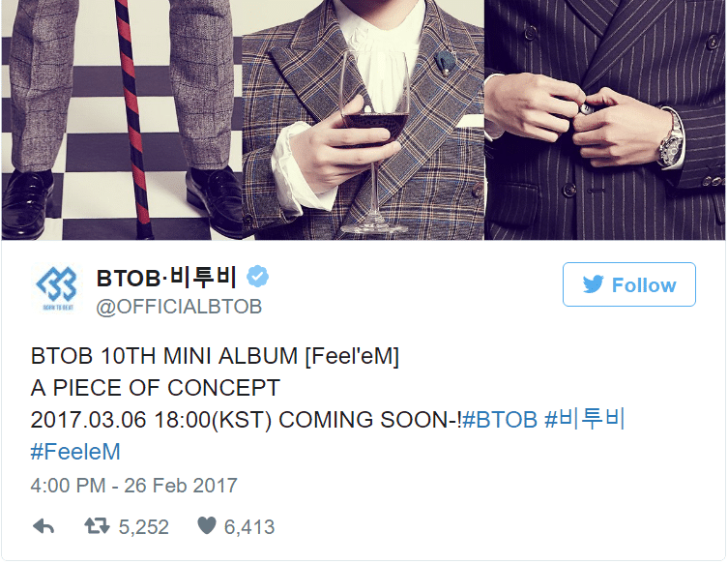Open the #FeeleM hashtag link

point(75,452)
